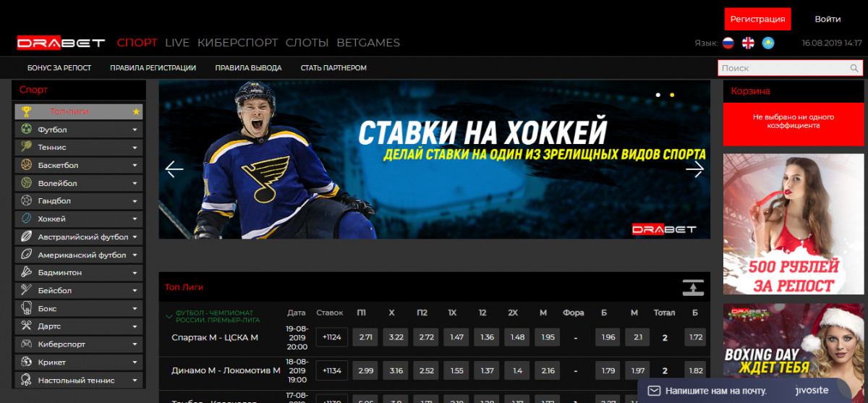Click the DRABET logo

point(61,43)
